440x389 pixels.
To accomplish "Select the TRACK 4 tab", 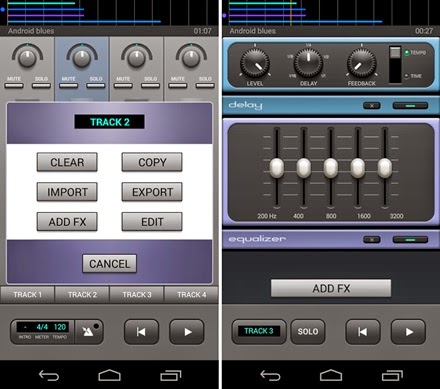I will click(191, 295).
